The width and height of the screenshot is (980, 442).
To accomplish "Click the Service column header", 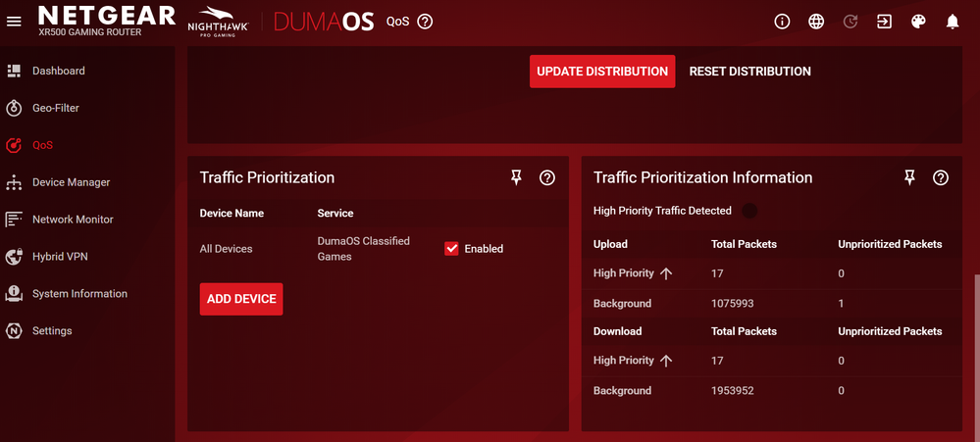I will [x=335, y=213].
